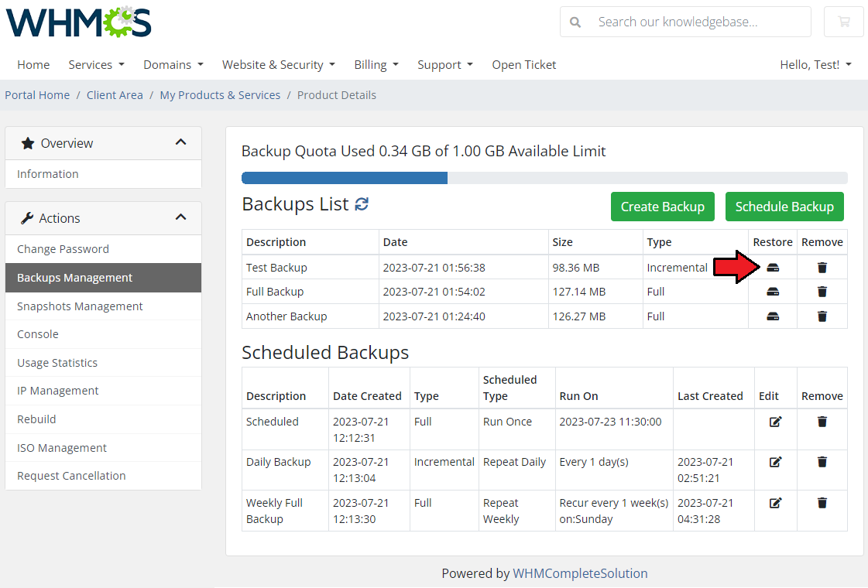This screenshot has height=588, width=868.
Task: Go to Home in navigation bar
Action: [33, 65]
